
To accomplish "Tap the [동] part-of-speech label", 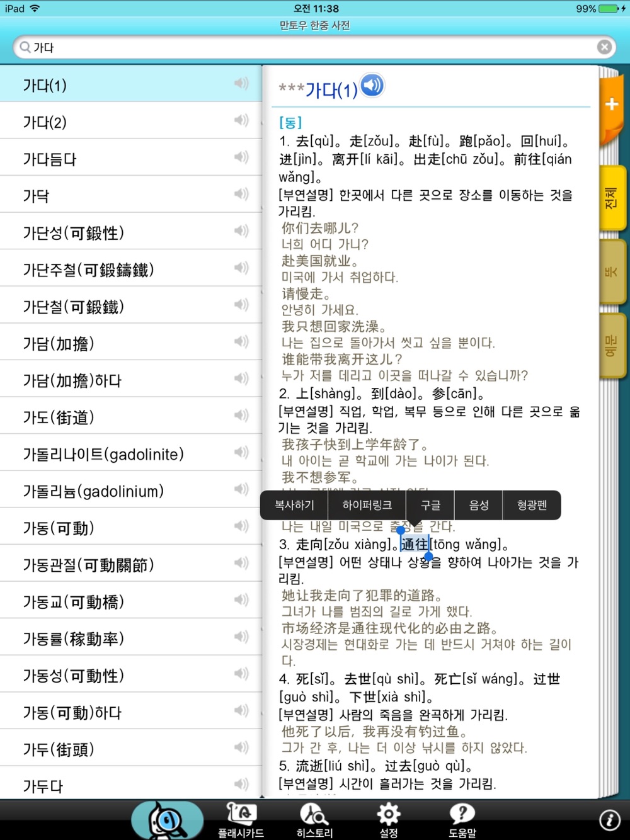I will click(290, 122).
